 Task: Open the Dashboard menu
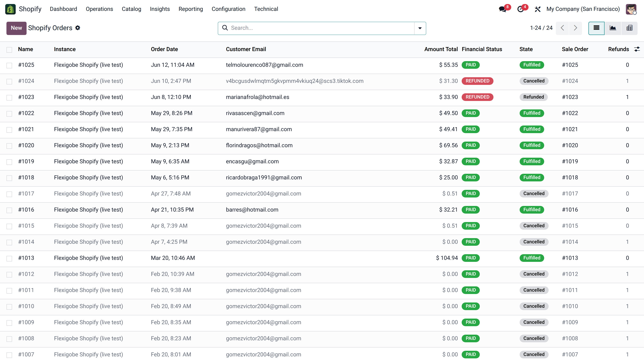pos(63,9)
